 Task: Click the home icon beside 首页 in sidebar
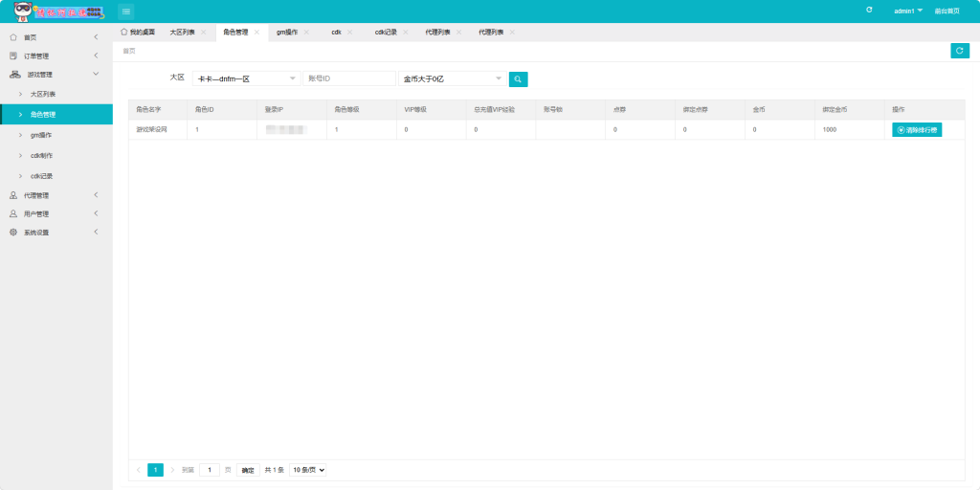click(x=13, y=37)
